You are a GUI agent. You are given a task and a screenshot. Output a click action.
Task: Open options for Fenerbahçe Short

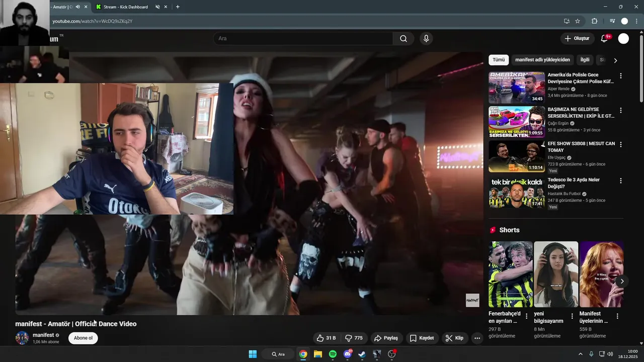(527, 316)
